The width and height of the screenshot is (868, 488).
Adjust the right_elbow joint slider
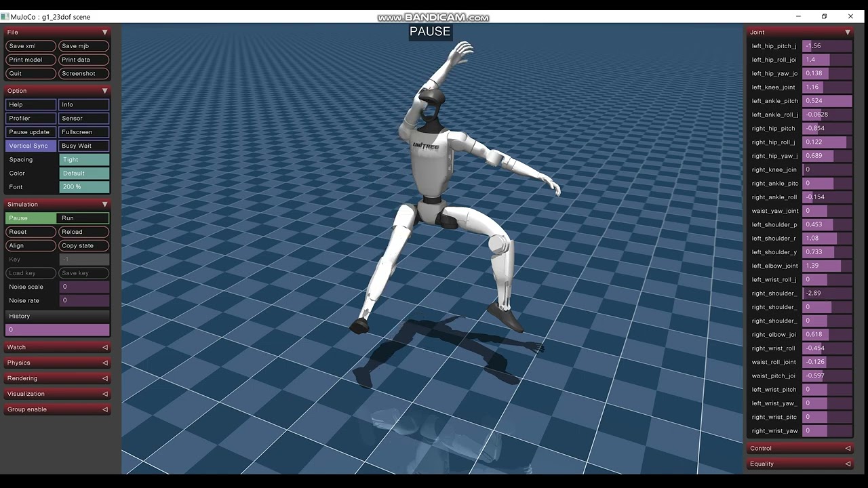click(827, 334)
